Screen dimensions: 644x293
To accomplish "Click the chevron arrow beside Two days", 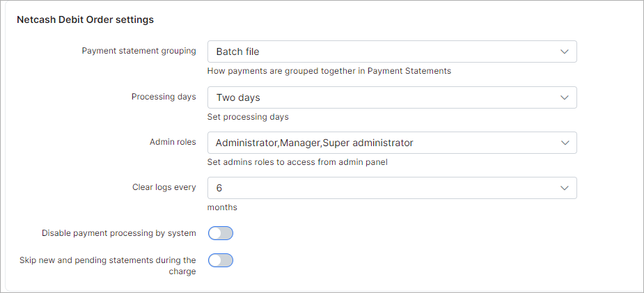I will pos(565,97).
